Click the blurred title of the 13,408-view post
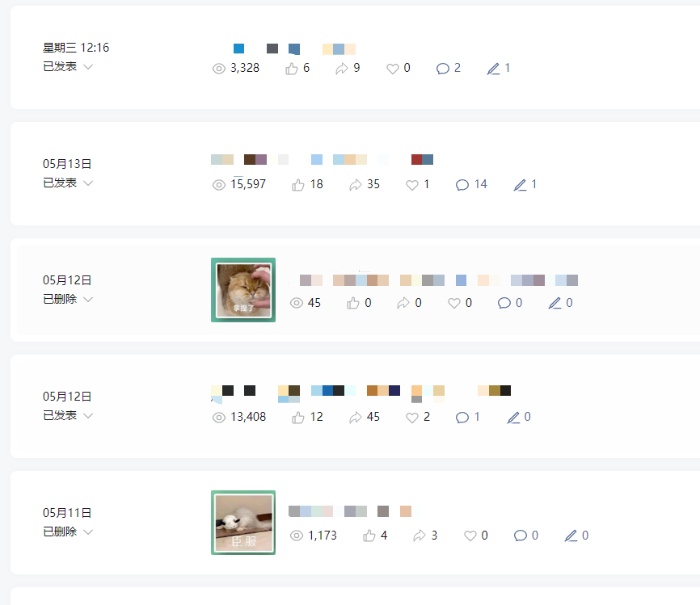700x605 pixels. click(x=361, y=393)
